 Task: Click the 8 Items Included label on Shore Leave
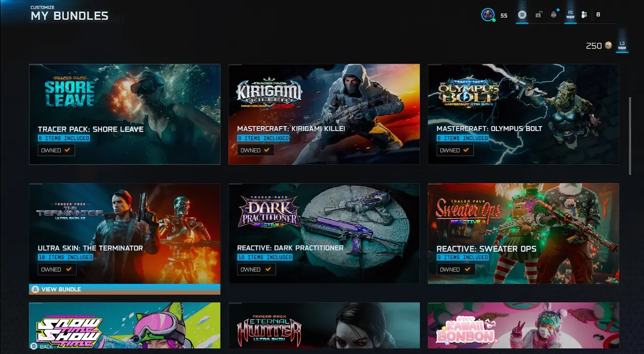tap(64, 138)
